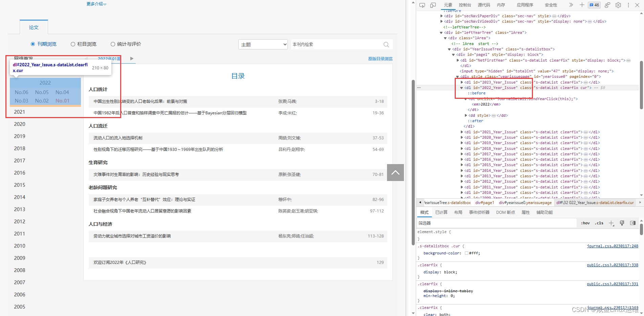The image size is (644, 316).
Task: Open the 布局 layout tab
Action: pos(458,212)
